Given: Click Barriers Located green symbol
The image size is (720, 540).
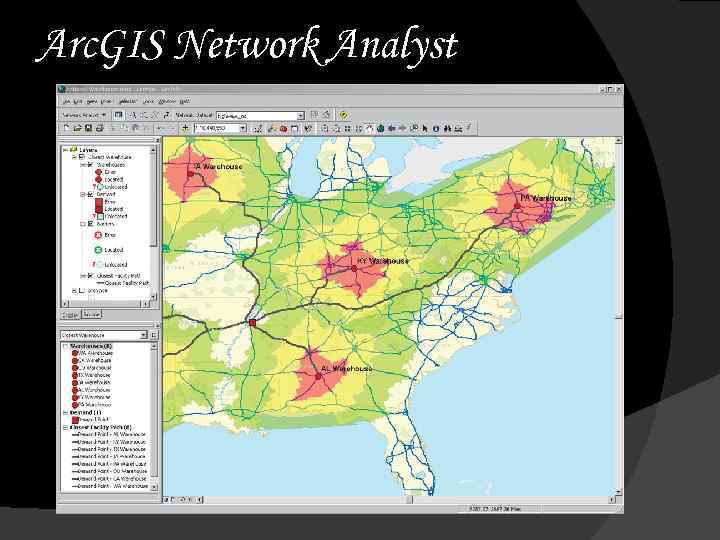Looking at the screenshot, I should click(x=98, y=250).
